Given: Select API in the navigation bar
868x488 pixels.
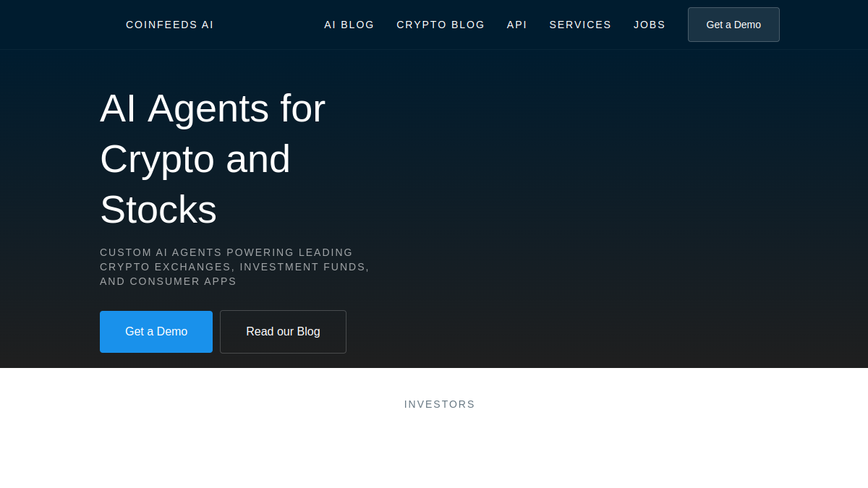Looking at the screenshot, I should pyautogui.click(x=517, y=25).
